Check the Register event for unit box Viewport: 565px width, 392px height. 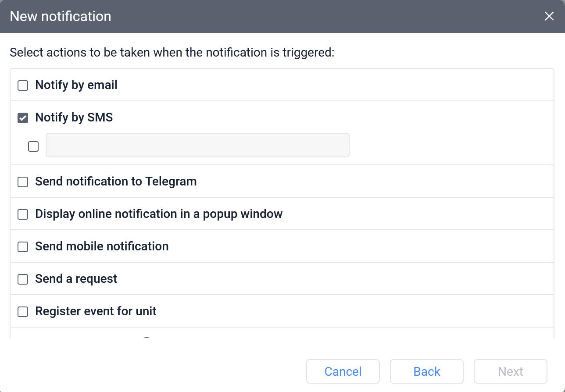coord(23,311)
